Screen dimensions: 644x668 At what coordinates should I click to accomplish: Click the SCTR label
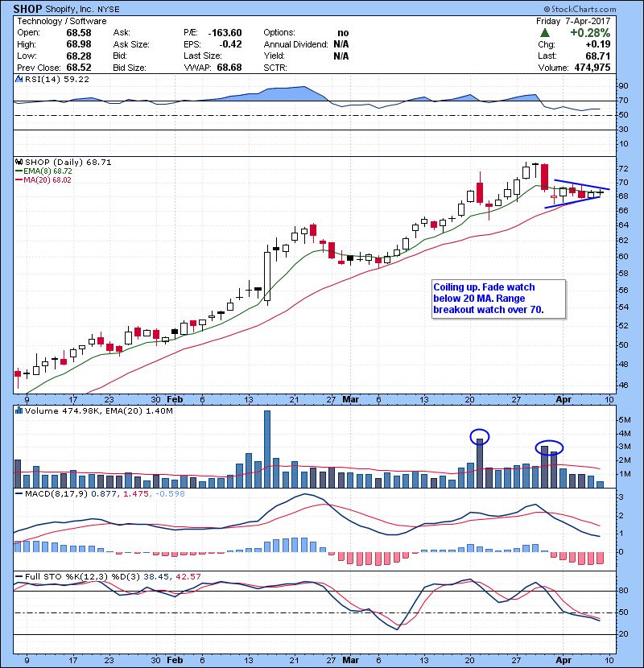[275, 68]
